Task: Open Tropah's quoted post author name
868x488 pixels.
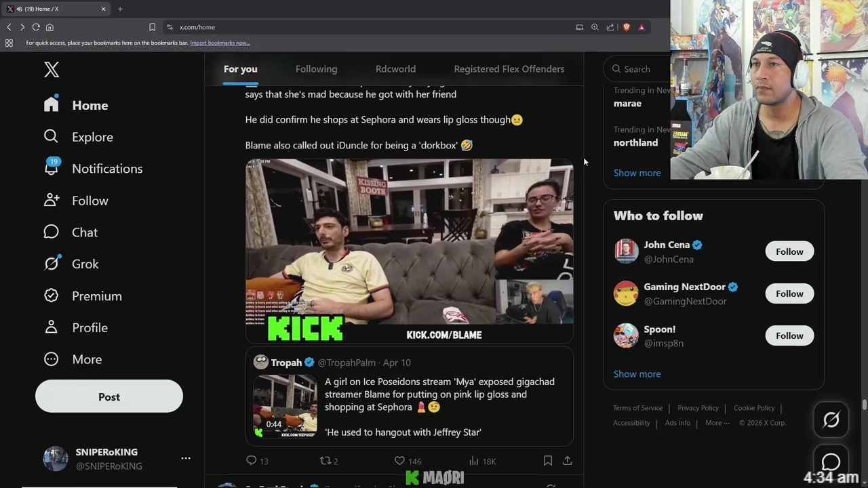Action: coord(286,363)
